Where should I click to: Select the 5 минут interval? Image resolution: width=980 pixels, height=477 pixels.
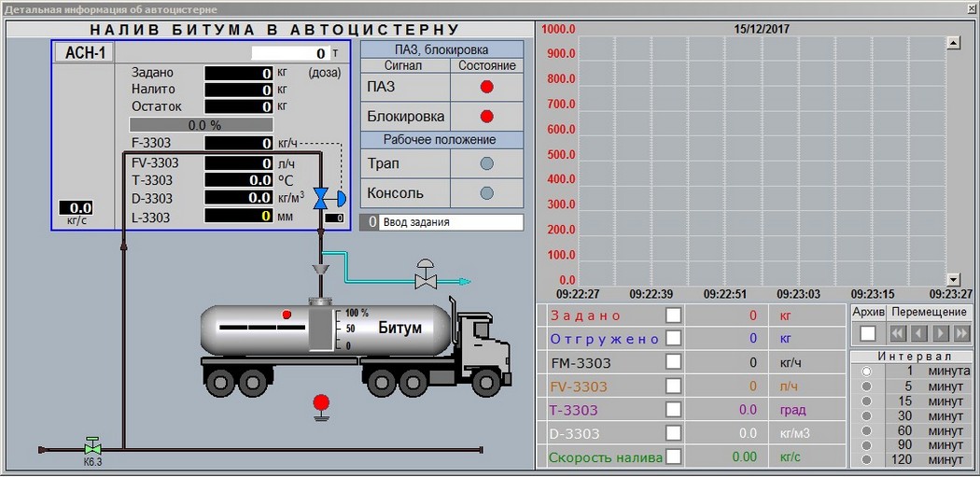(x=866, y=386)
